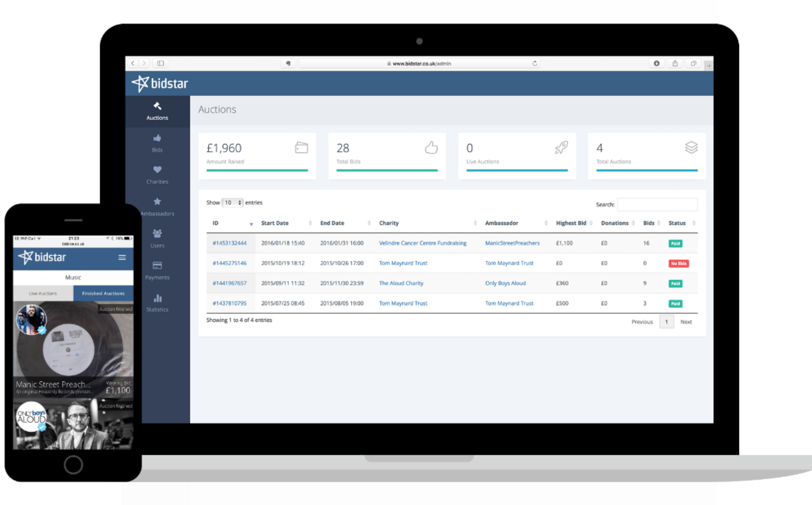Select the Music category on phone
Screen dimensions: 812x505
click(73, 277)
